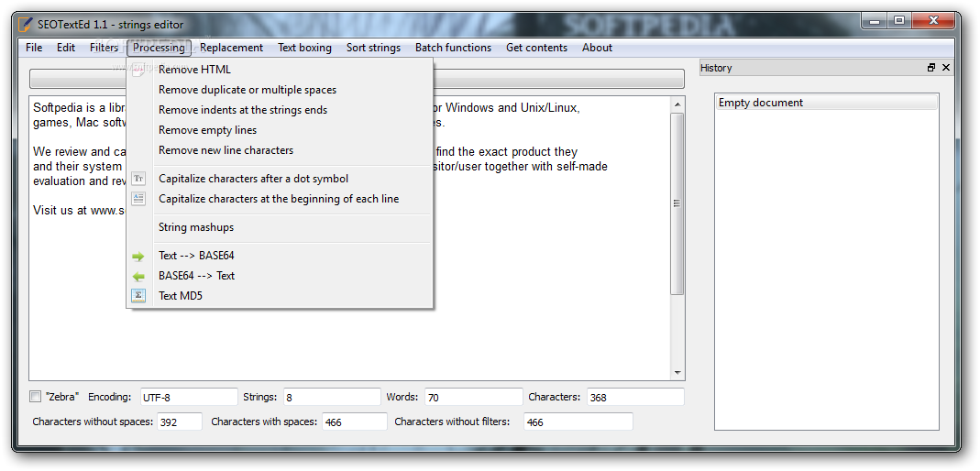Select Capitalize characters after a dot symbol
The width and height of the screenshot is (980, 471).
[x=280, y=179]
